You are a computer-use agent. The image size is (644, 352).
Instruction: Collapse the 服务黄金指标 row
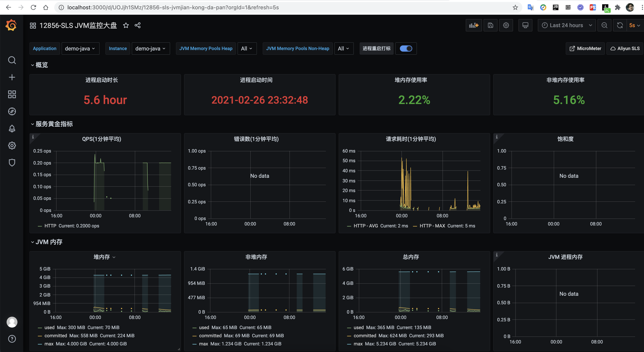pyautogui.click(x=54, y=124)
